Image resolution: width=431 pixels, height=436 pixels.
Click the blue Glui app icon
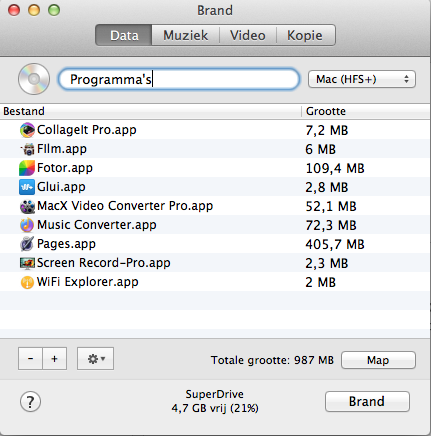tap(27, 187)
